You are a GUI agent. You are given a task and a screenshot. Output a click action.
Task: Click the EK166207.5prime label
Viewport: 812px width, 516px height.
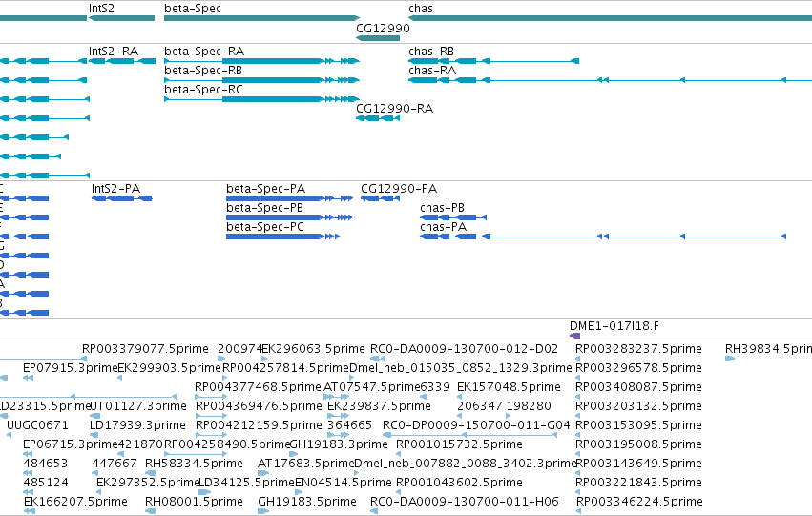75,502
